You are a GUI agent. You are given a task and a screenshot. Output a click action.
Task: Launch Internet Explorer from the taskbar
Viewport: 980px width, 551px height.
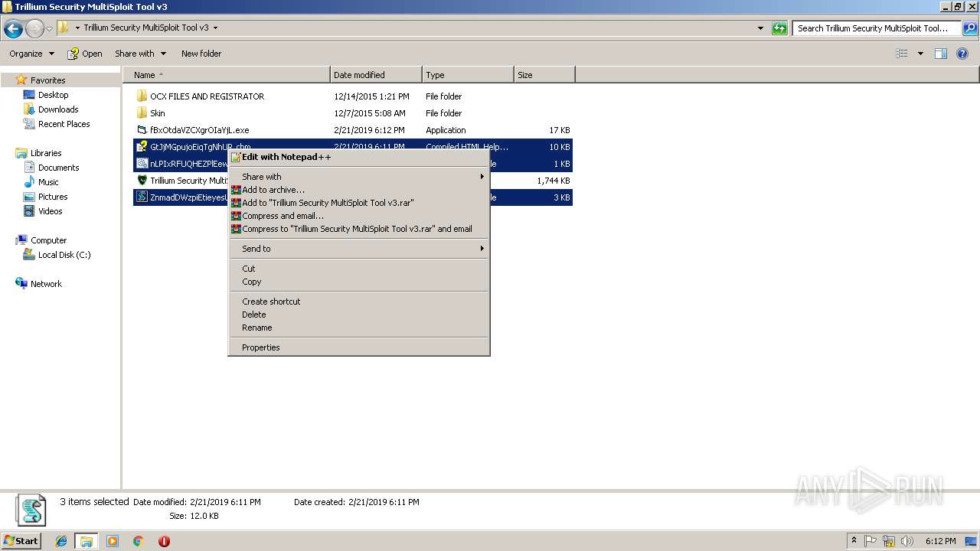click(61, 541)
